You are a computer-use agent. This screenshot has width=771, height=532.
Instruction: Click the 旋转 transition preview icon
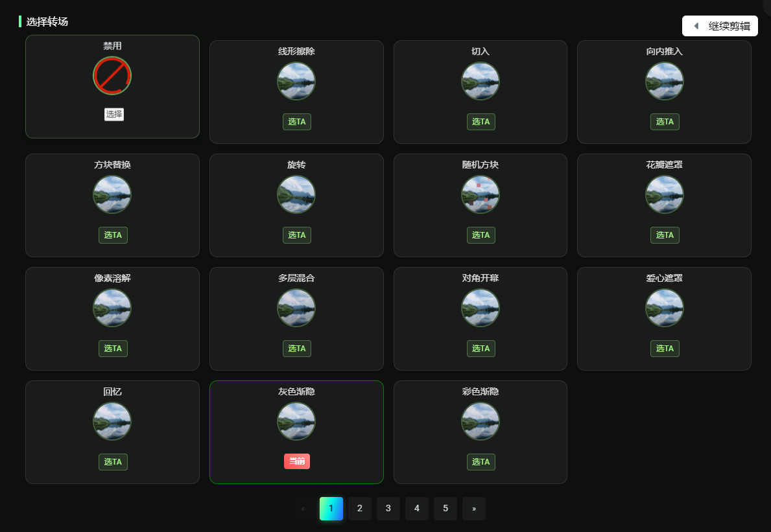pyautogui.click(x=296, y=194)
